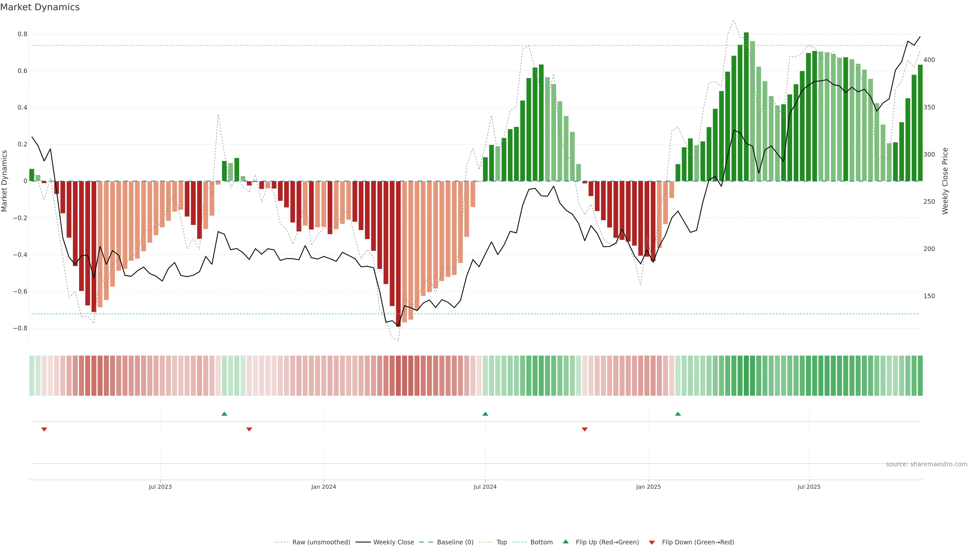Click the Market Dynamics chart title
980x551 pixels.
point(40,7)
